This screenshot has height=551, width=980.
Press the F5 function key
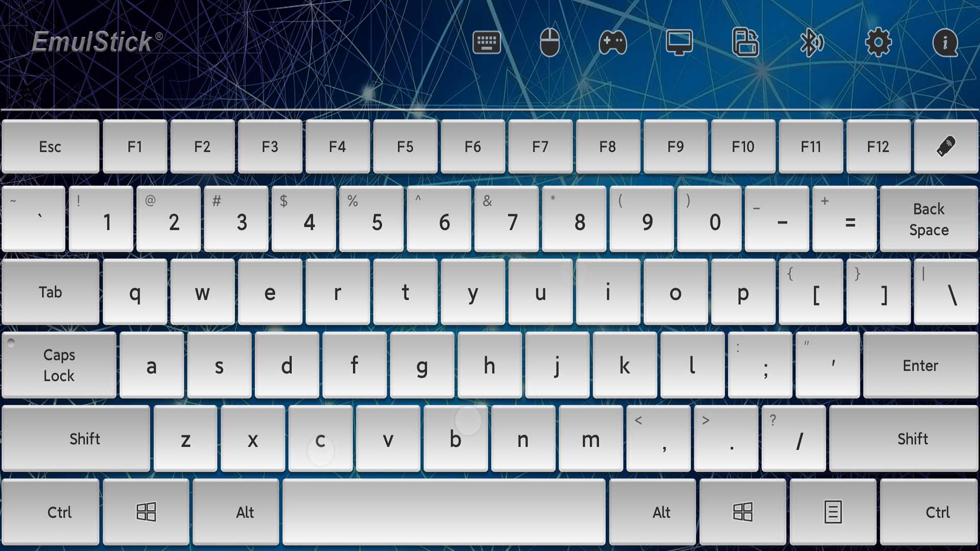pyautogui.click(x=405, y=146)
